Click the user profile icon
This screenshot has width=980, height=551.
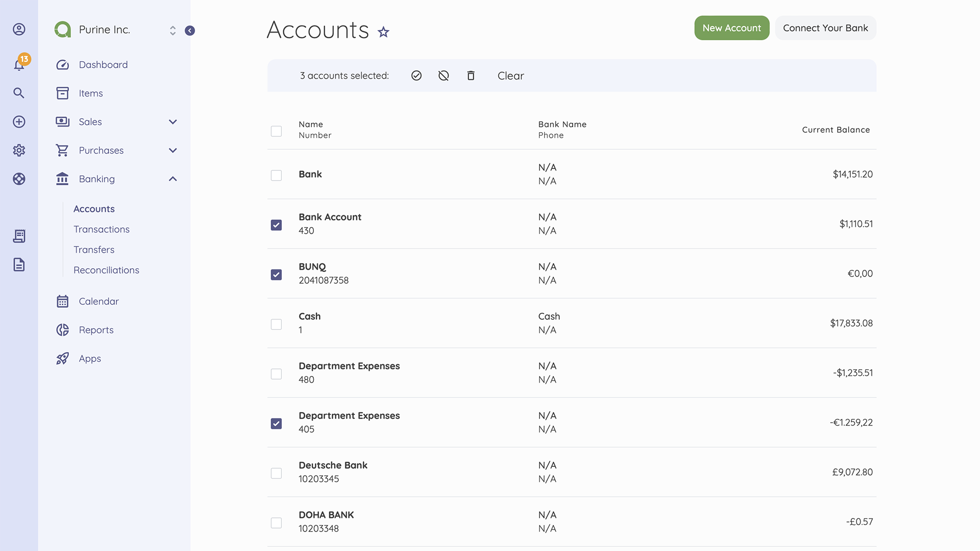[19, 29]
